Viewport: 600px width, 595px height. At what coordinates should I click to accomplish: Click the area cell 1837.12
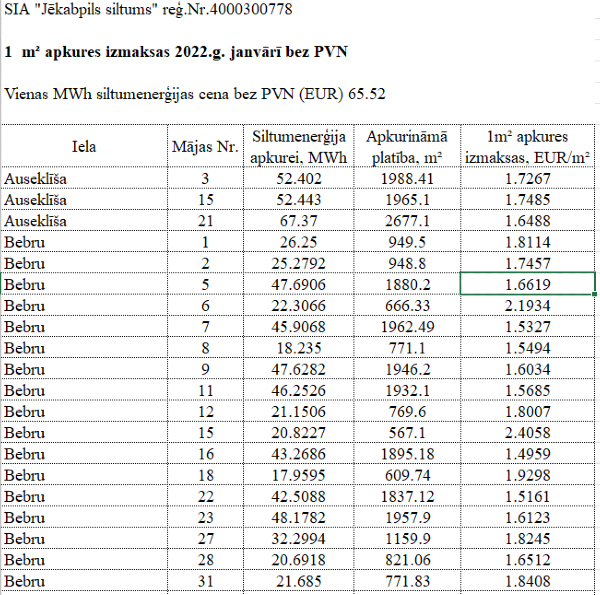pos(407,496)
